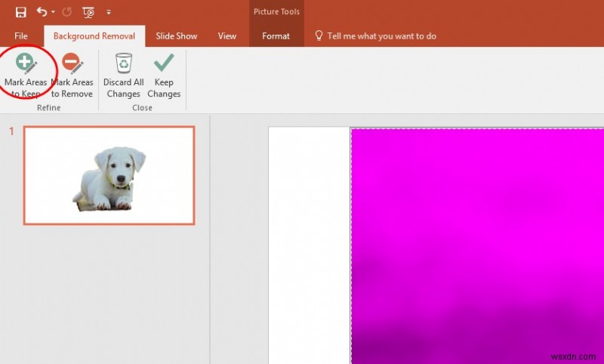
Task: Open the Undo history dropdown arrow
Action: click(53, 12)
